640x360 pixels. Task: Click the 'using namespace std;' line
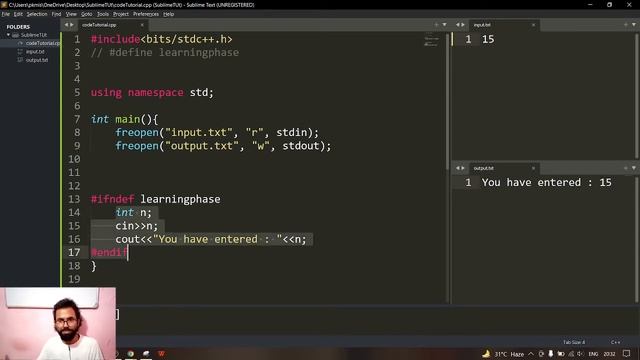click(152, 93)
